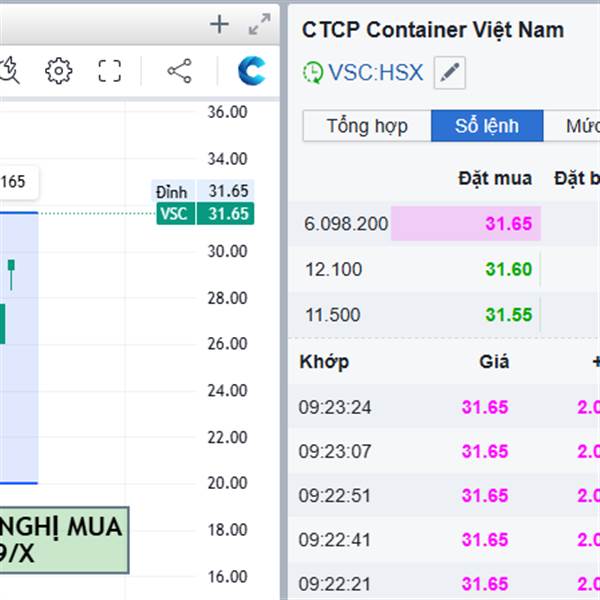The height and width of the screenshot is (600, 600).
Task: Expand chart panel with diagonal arrows icon
Action: coord(259,24)
